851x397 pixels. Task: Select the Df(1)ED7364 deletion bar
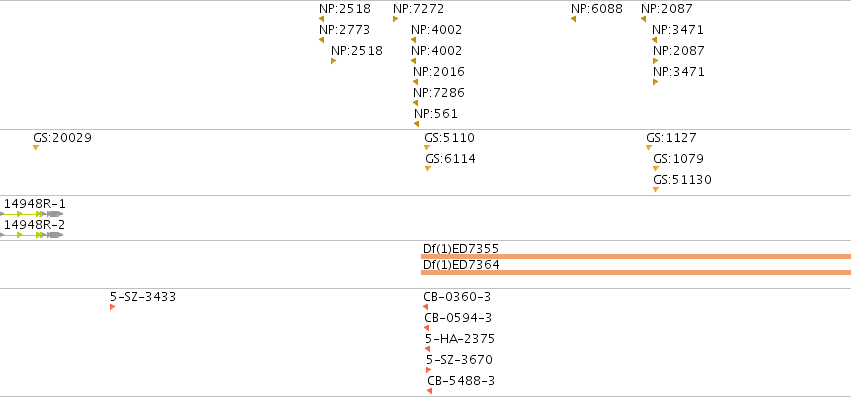[636, 273]
